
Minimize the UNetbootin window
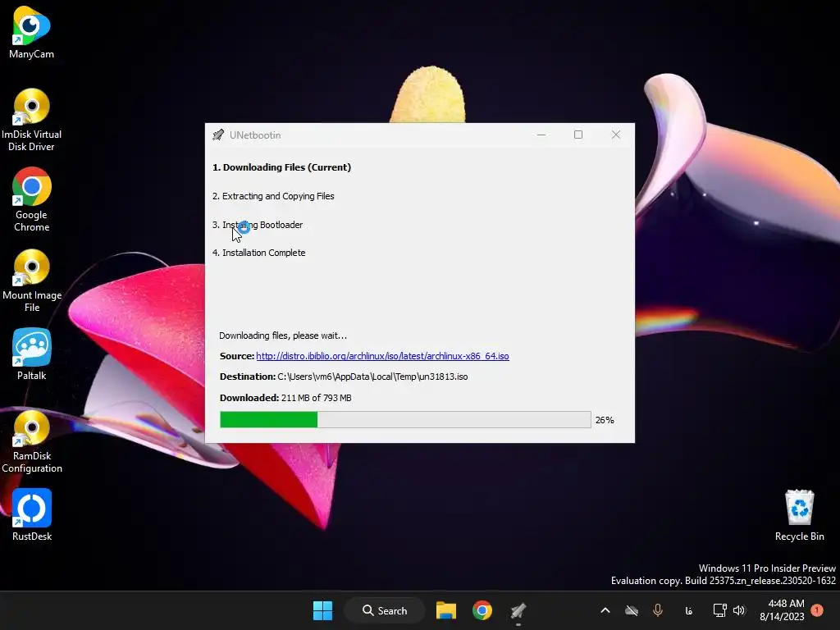541,135
